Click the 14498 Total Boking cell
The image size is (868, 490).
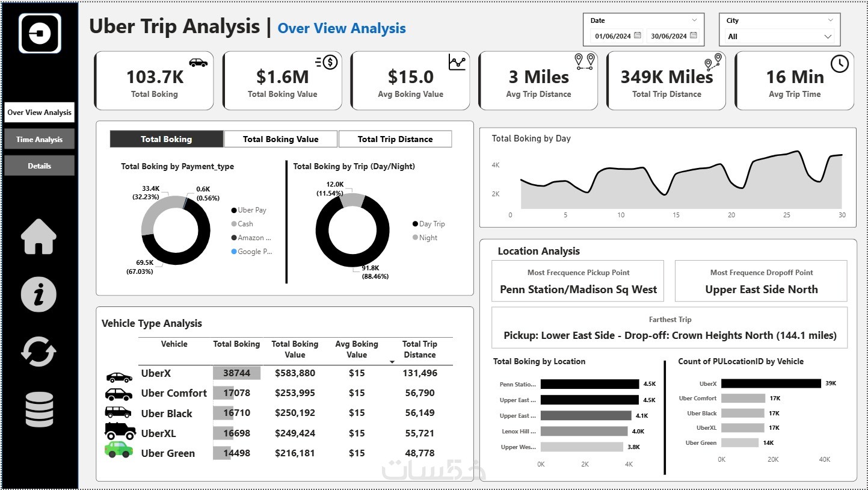(x=236, y=453)
